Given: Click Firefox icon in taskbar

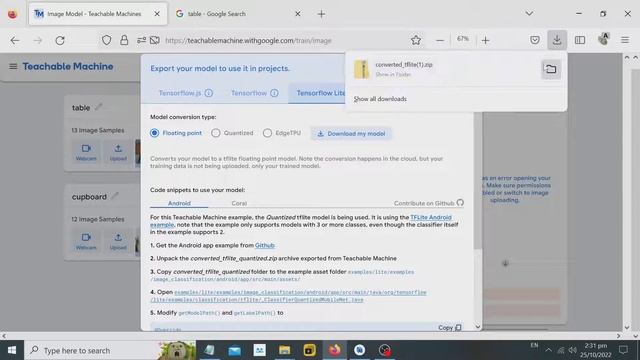Looking at the screenshot, I should pos(334,350).
